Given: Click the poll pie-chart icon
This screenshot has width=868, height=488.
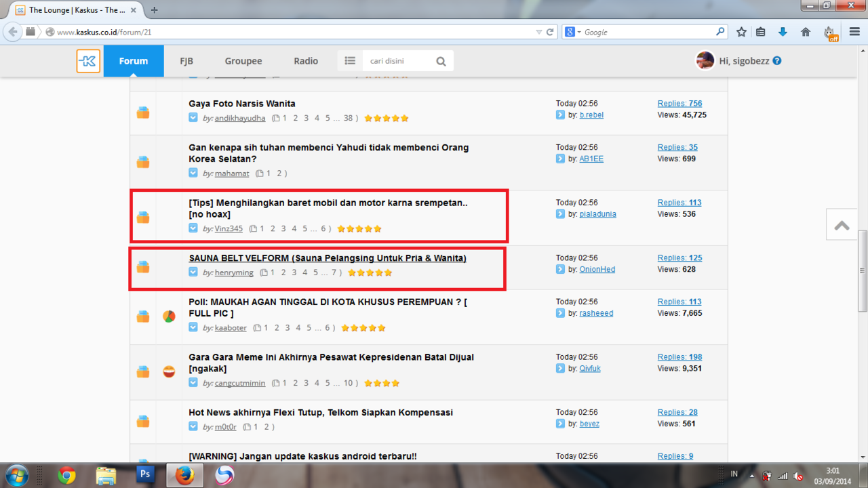Looking at the screenshot, I should click(169, 317).
